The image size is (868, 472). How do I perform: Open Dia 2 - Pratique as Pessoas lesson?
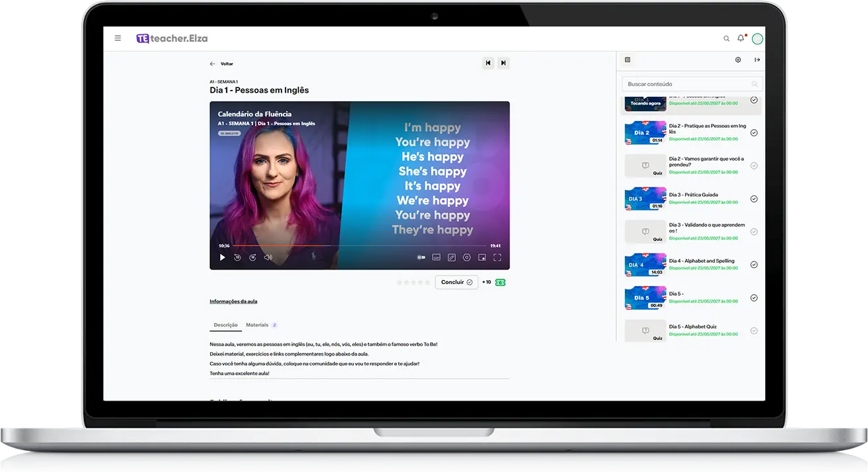click(x=708, y=128)
